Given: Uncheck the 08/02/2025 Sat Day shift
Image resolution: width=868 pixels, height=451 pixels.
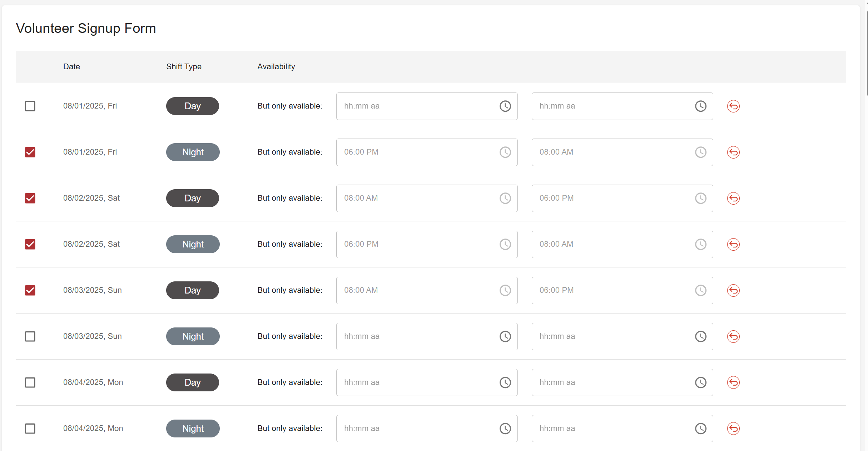Looking at the screenshot, I should 30,198.
